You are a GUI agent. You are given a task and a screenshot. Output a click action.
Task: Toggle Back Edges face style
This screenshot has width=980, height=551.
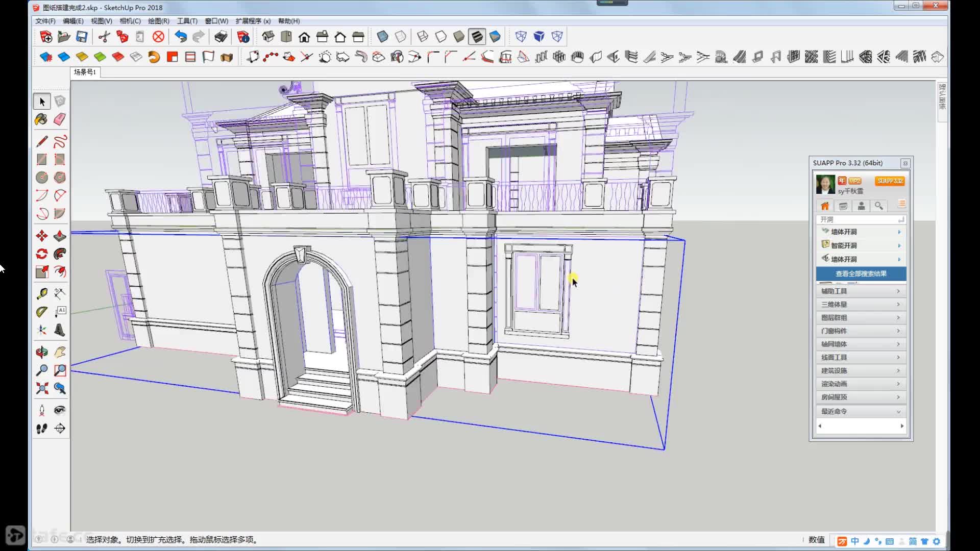click(x=401, y=37)
